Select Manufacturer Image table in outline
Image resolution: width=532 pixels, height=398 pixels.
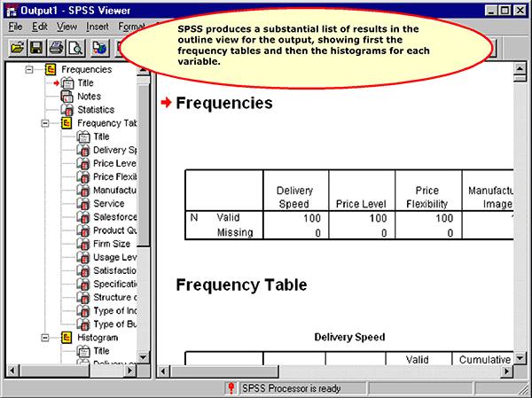[x=114, y=190]
